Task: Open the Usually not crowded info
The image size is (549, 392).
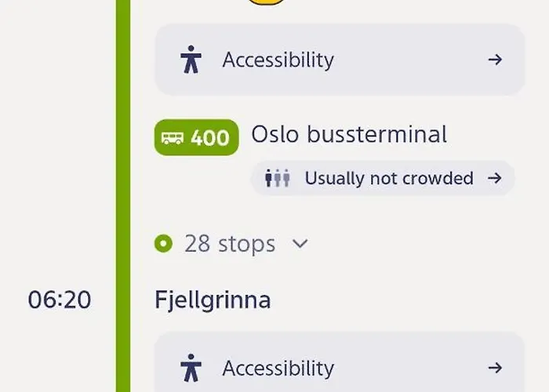Action: point(389,179)
